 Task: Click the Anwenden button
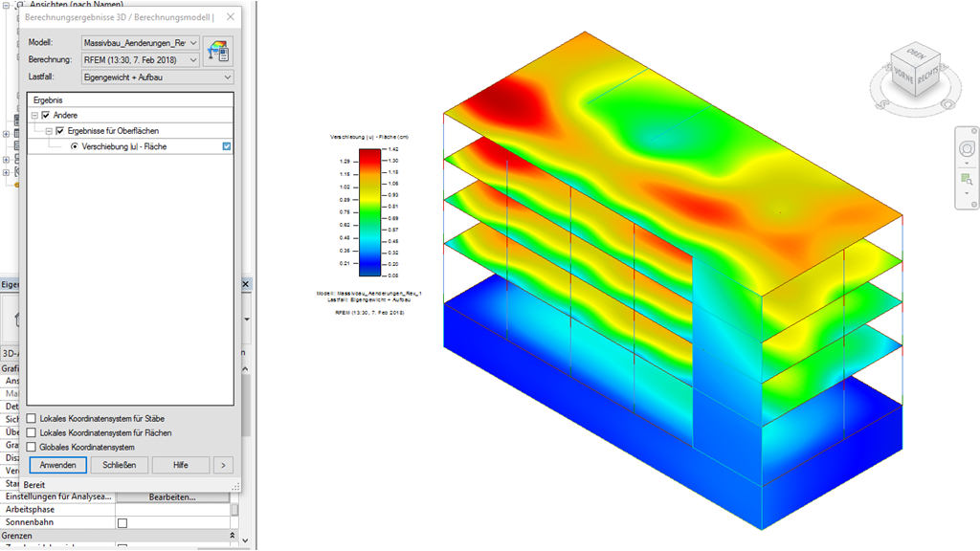coord(57,465)
